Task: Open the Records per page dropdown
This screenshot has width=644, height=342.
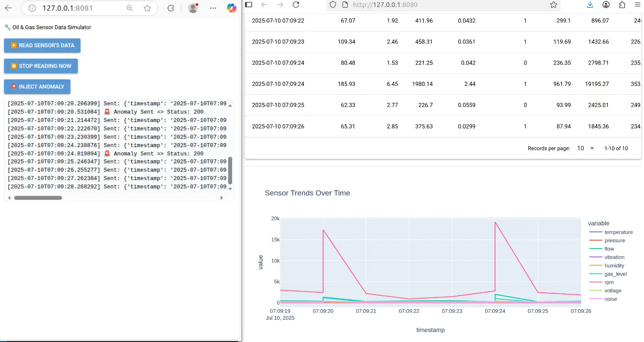Action: [x=585, y=148]
